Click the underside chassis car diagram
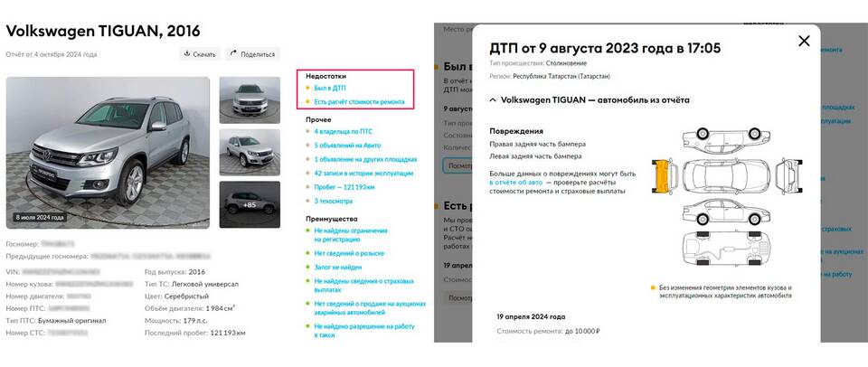Screen dimensions: 868x367 (x=726, y=248)
